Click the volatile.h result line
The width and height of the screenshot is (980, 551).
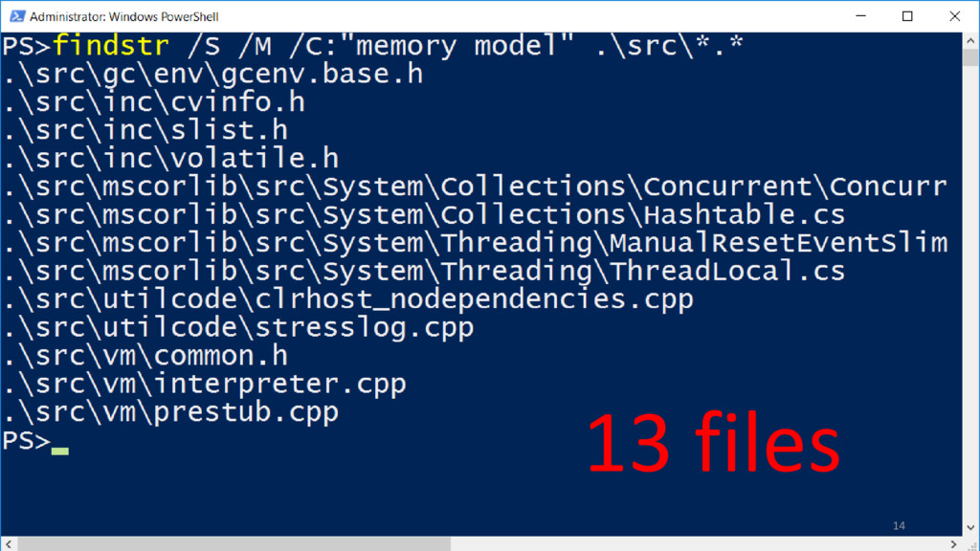pyautogui.click(x=170, y=159)
